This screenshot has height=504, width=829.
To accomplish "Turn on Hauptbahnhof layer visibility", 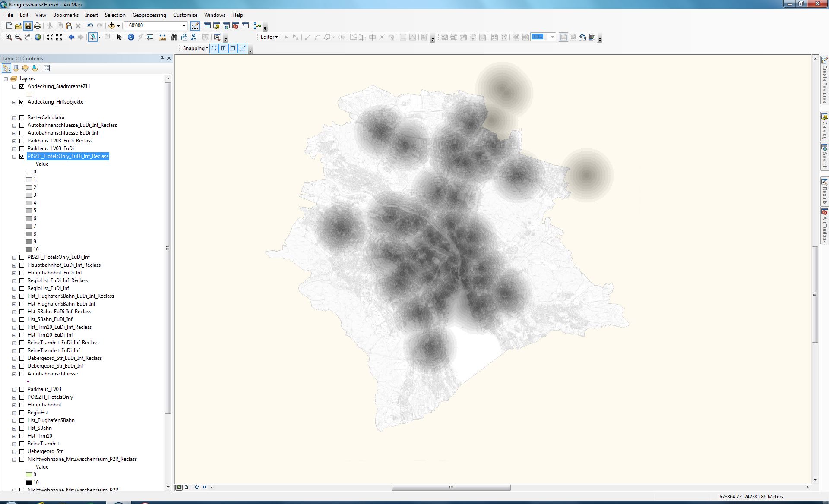I will pos(22,405).
